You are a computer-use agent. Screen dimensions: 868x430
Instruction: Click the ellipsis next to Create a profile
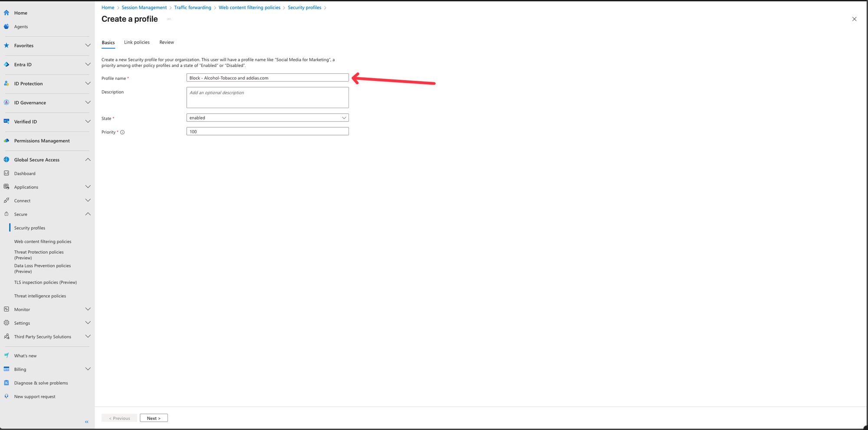169,19
